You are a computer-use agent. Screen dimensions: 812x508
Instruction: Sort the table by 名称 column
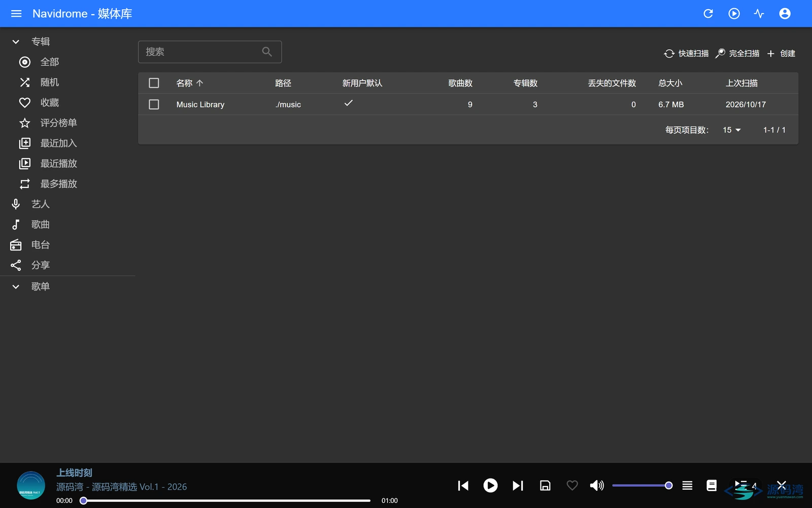click(189, 83)
